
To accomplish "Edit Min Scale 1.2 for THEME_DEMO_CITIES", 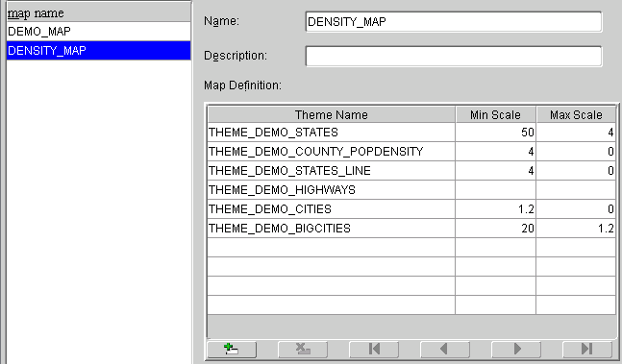I will (495, 209).
